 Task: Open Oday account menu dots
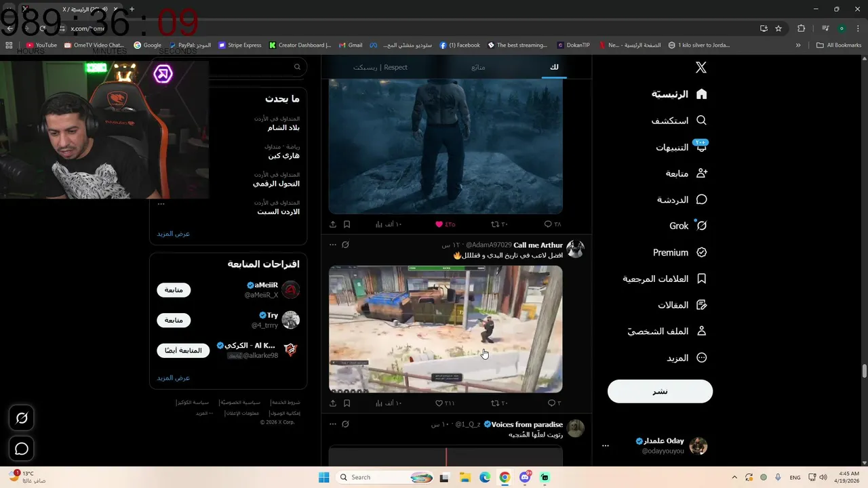click(x=606, y=446)
